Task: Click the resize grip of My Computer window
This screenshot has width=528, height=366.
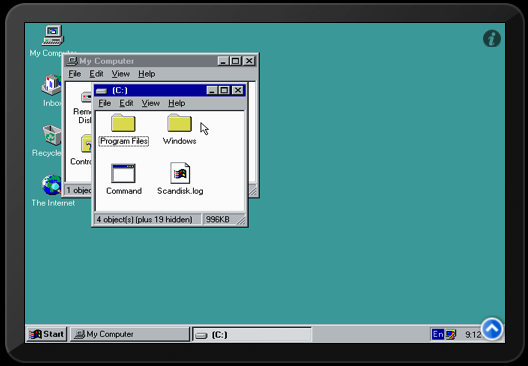Action: [253, 192]
